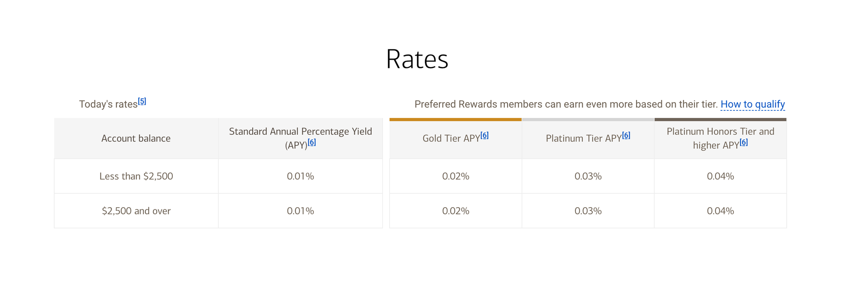
Task: Click footnote 6 beside Gold Tier APY
Action: click(x=485, y=134)
